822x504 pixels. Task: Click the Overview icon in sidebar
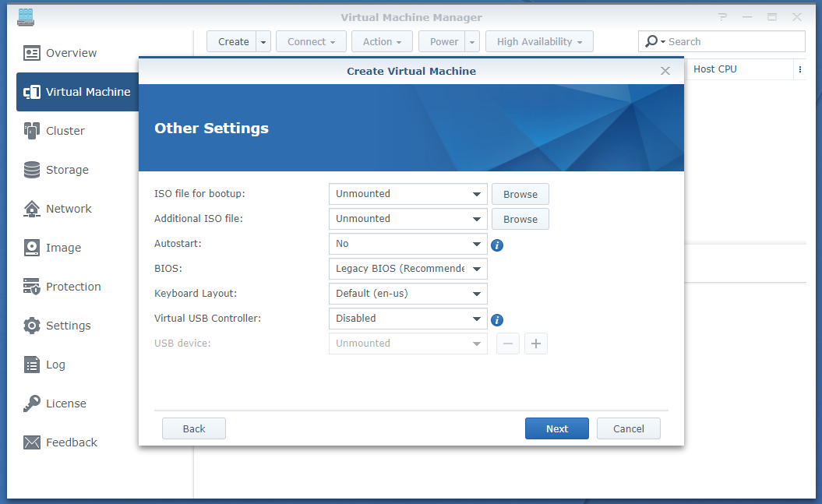[x=32, y=53]
